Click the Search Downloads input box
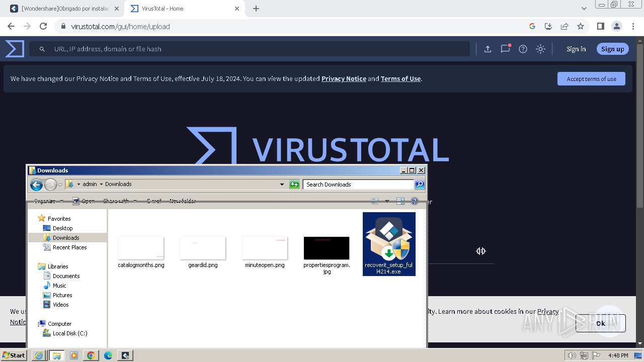 [358, 185]
